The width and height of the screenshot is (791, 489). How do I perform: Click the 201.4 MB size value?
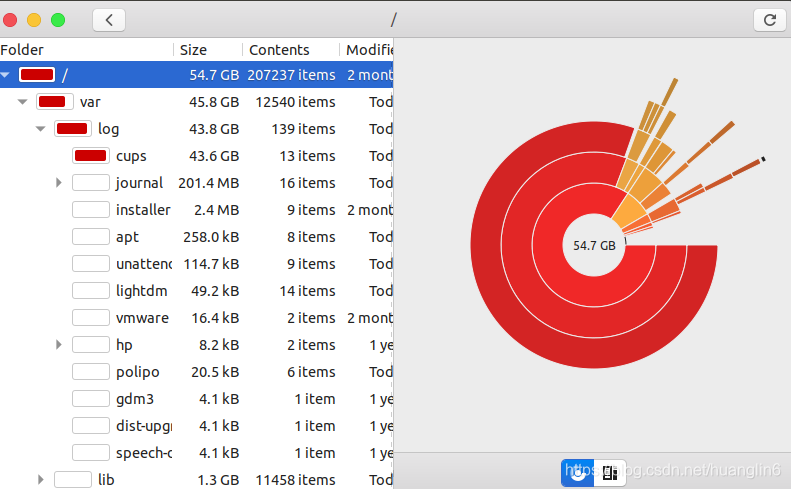[208, 183]
